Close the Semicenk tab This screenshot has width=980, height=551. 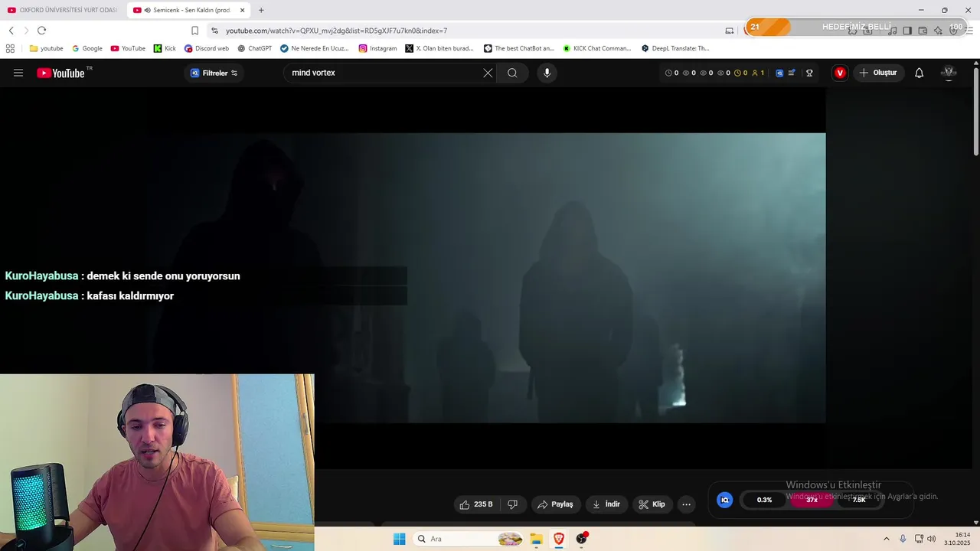[243, 10]
